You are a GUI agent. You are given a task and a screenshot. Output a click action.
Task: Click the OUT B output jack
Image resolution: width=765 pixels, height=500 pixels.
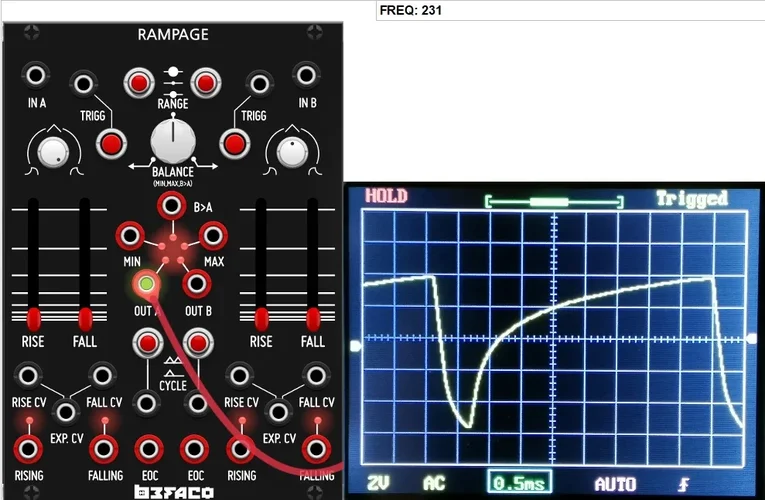pos(197,283)
